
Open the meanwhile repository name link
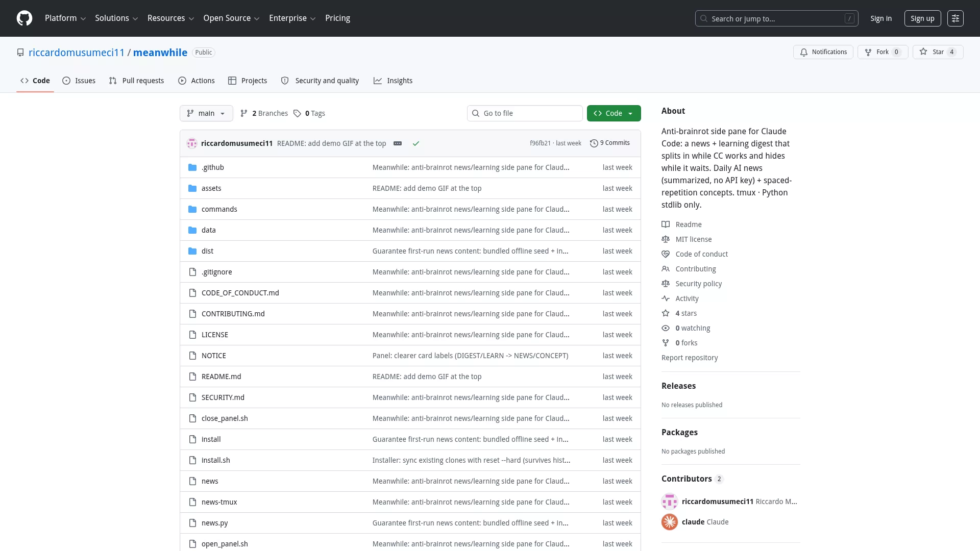tap(160, 53)
